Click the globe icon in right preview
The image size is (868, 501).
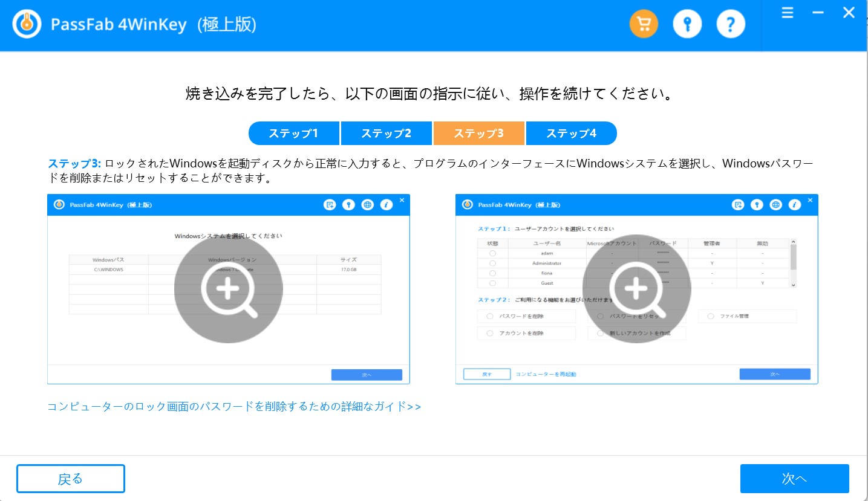pyautogui.click(x=776, y=205)
